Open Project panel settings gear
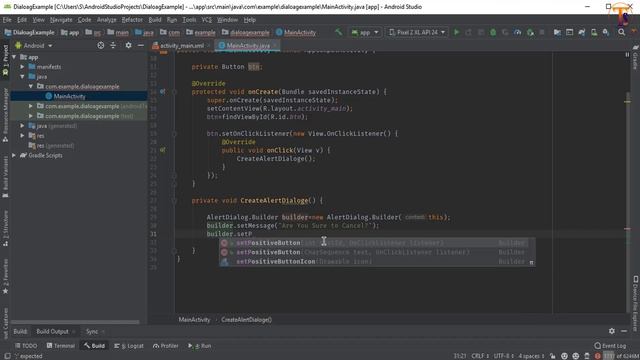Image resolution: width=640 pixels, height=360 pixels. pyautogui.click(x=128, y=45)
